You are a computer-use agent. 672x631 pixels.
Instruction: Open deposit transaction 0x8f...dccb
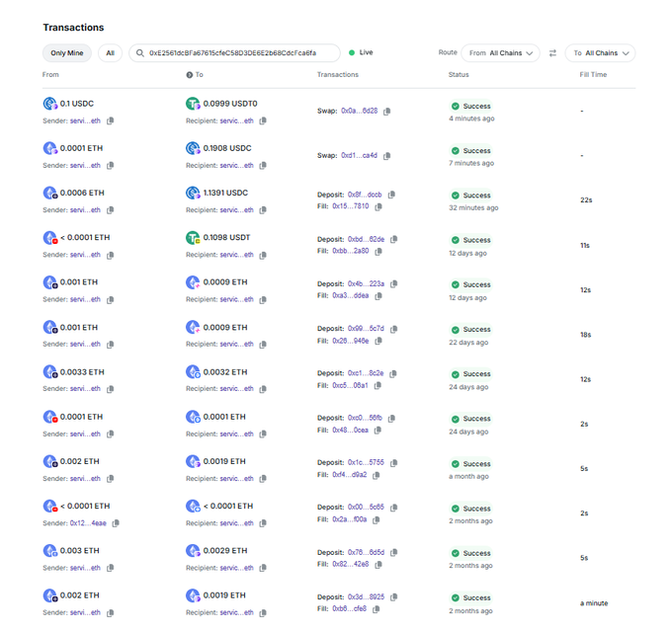click(365, 195)
